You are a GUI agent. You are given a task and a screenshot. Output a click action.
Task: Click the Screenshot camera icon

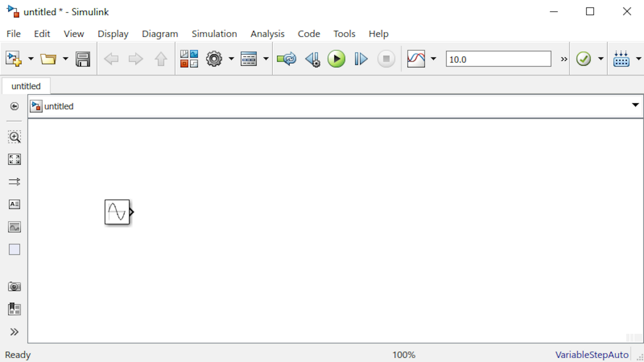point(14,287)
